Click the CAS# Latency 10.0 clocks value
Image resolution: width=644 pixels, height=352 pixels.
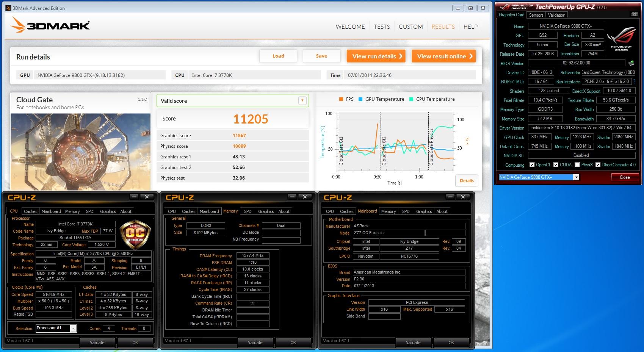coord(253,269)
